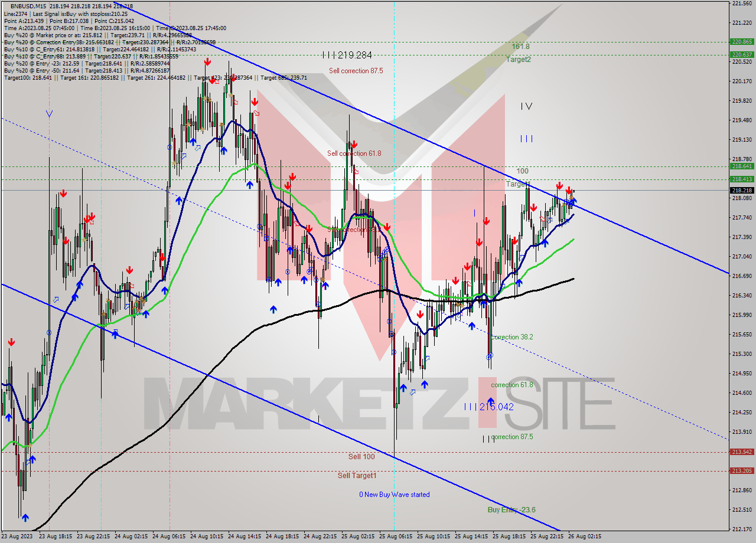The image size is (756, 543).
Task: Select the '24 Aug 06:15' time label
Action: 169,537
